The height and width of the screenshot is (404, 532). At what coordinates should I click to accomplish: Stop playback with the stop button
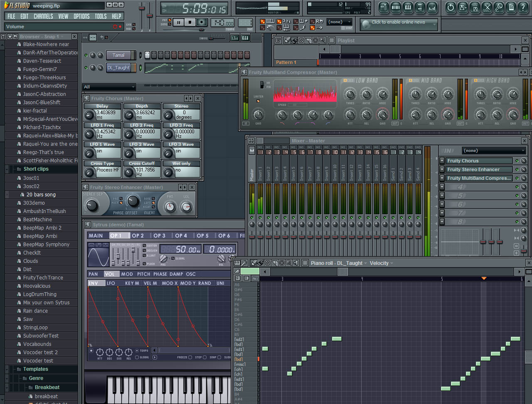point(190,22)
